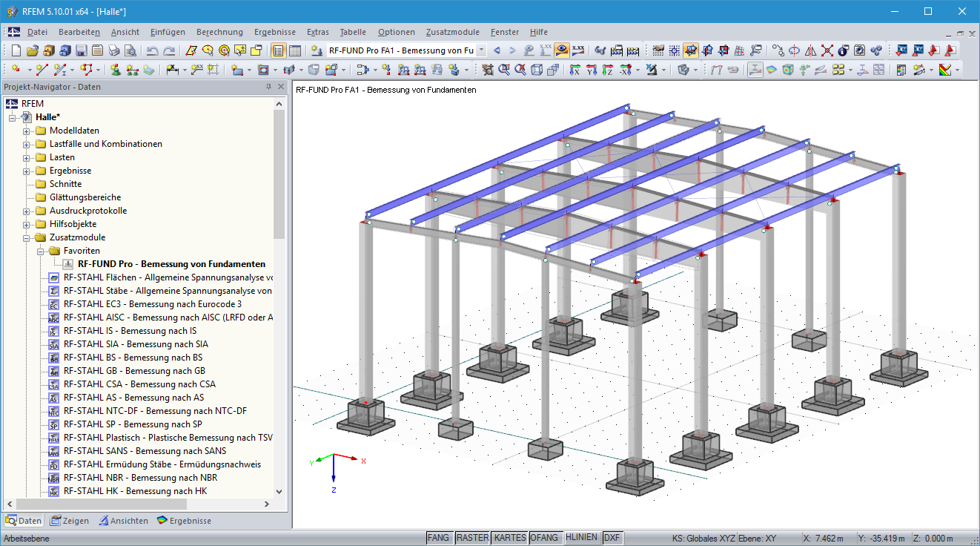Open the Datei menu
This screenshot has height=546, width=980.
click(x=37, y=32)
